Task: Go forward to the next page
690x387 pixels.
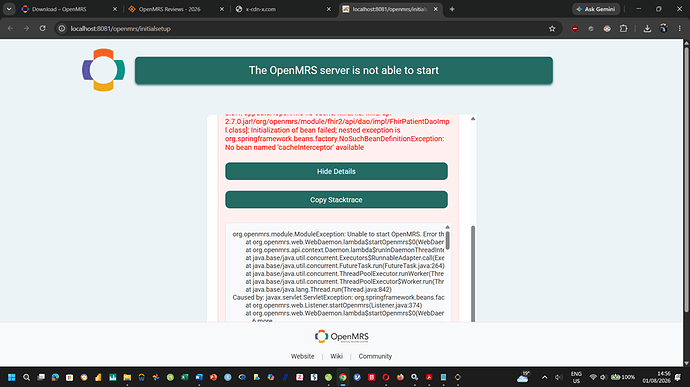Action: [26, 28]
